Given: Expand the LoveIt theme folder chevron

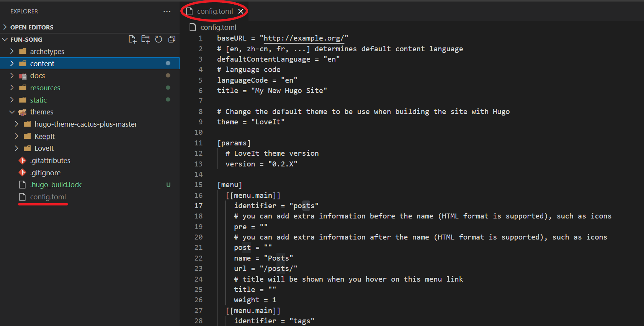Looking at the screenshot, I should [16, 148].
